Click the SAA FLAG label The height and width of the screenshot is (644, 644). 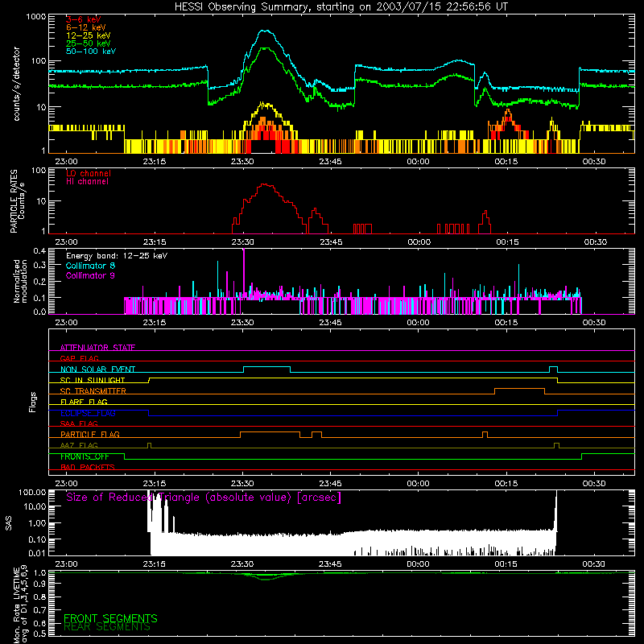pos(79,423)
